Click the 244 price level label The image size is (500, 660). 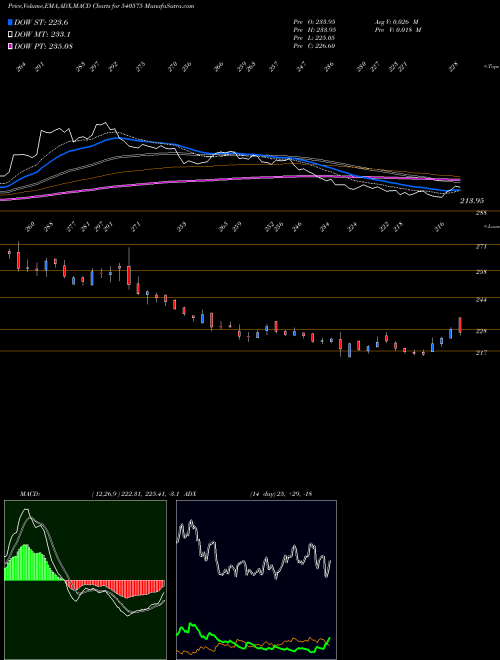[x=481, y=300]
